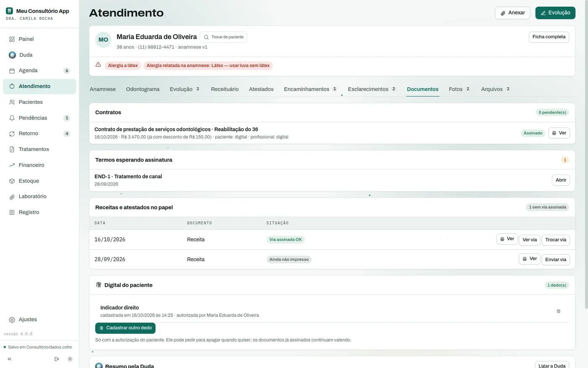Click Ver on the signed contract
The image size is (588, 368).
(x=559, y=133)
